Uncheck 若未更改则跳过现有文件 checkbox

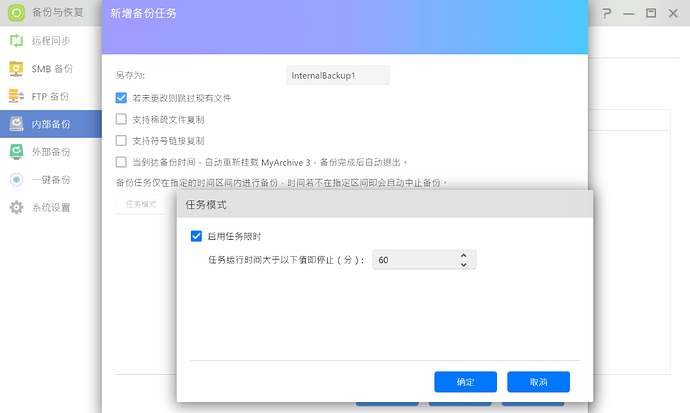(121, 98)
